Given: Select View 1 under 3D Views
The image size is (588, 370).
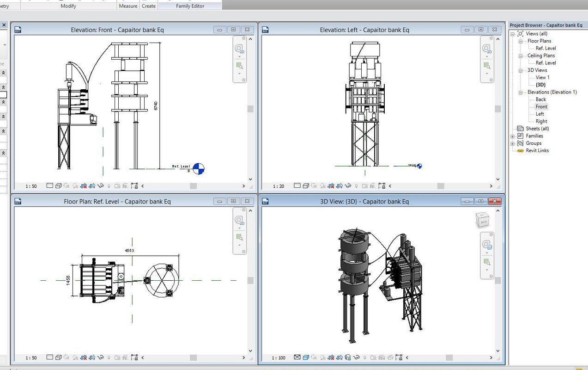Looking at the screenshot, I should (x=542, y=77).
